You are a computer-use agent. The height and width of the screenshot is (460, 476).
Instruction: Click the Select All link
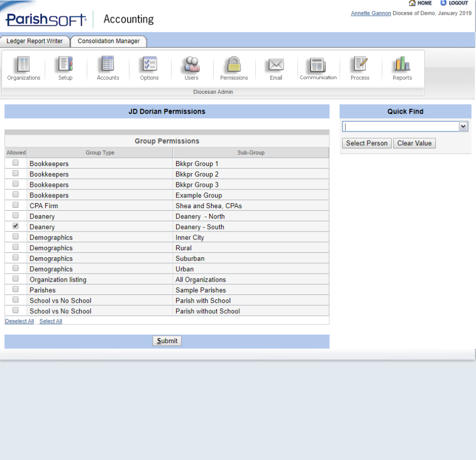pyautogui.click(x=50, y=321)
